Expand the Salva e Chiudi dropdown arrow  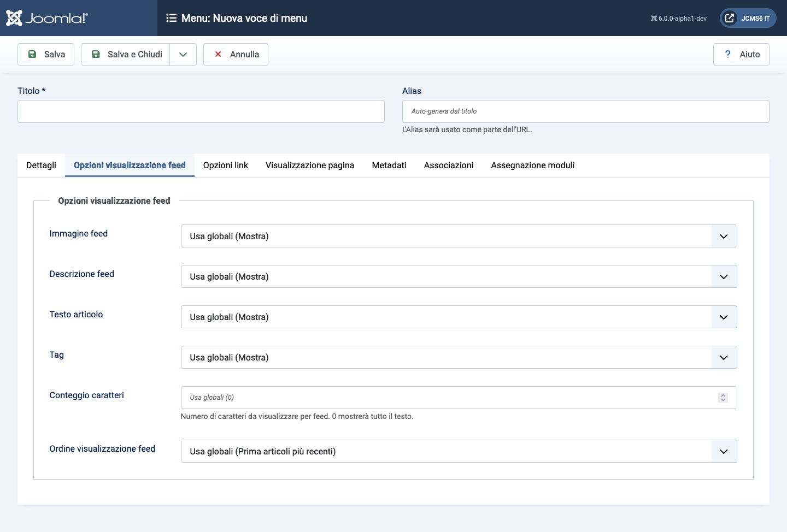(183, 54)
